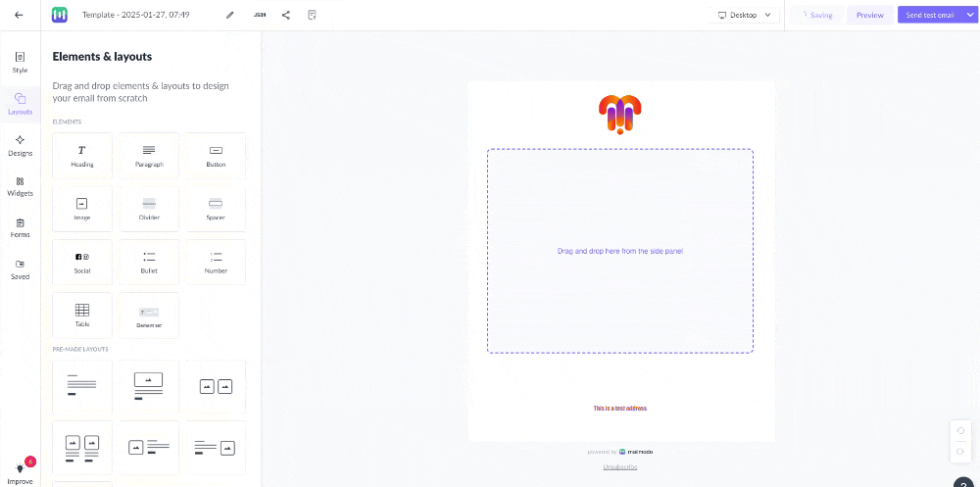This screenshot has width=980, height=487.
Task: Click the Unsubscribe link in footer
Action: [x=620, y=467]
